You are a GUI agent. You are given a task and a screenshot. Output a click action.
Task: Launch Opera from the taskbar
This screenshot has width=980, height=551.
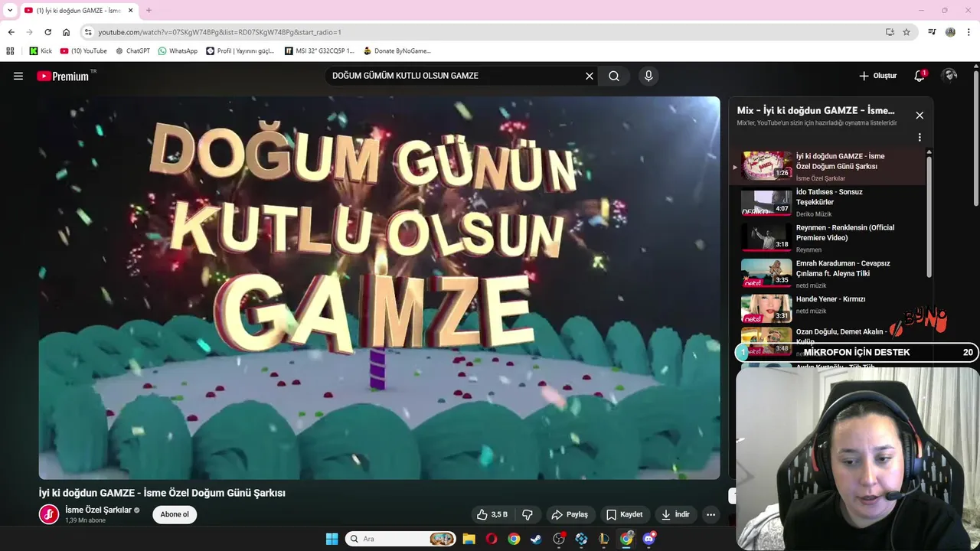click(491, 539)
